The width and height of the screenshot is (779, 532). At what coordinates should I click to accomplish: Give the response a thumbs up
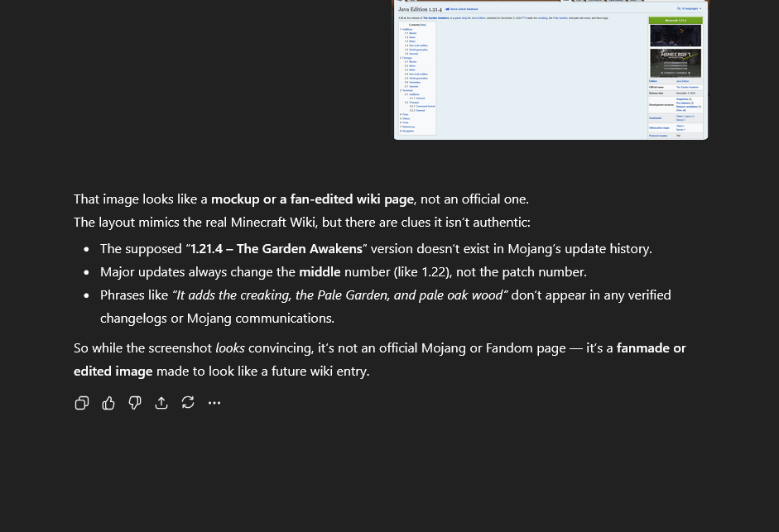pyautogui.click(x=108, y=403)
